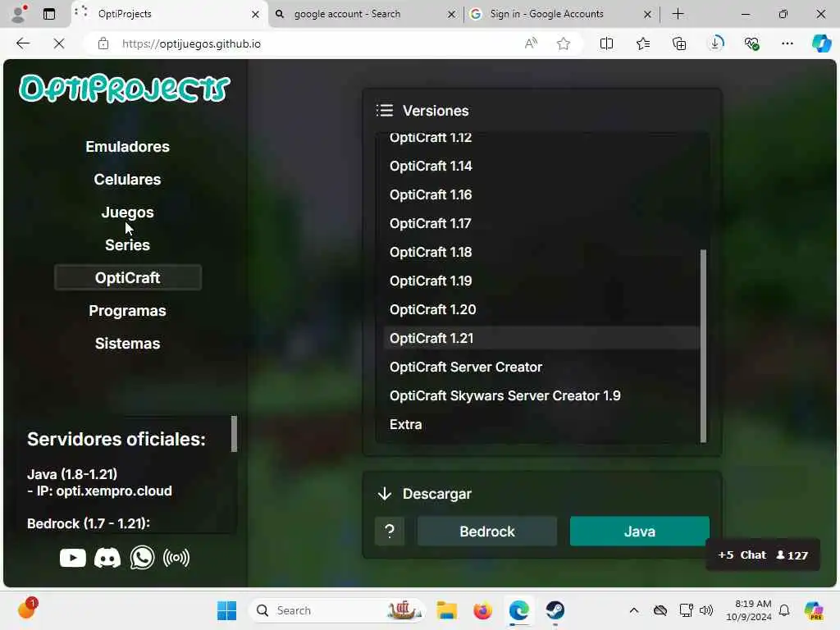Viewport: 840px width, 630px height.
Task: Open the Celulares section
Action: pyautogui.click(x=127, y=180)
